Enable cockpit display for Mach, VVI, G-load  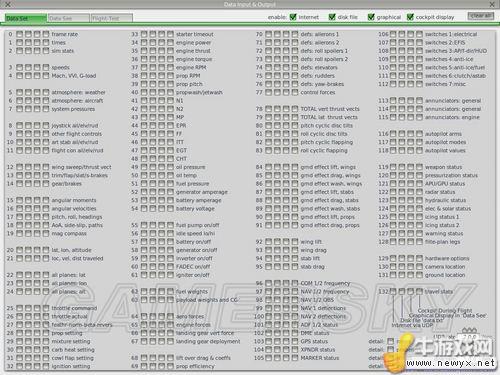[x=46, y=76]
